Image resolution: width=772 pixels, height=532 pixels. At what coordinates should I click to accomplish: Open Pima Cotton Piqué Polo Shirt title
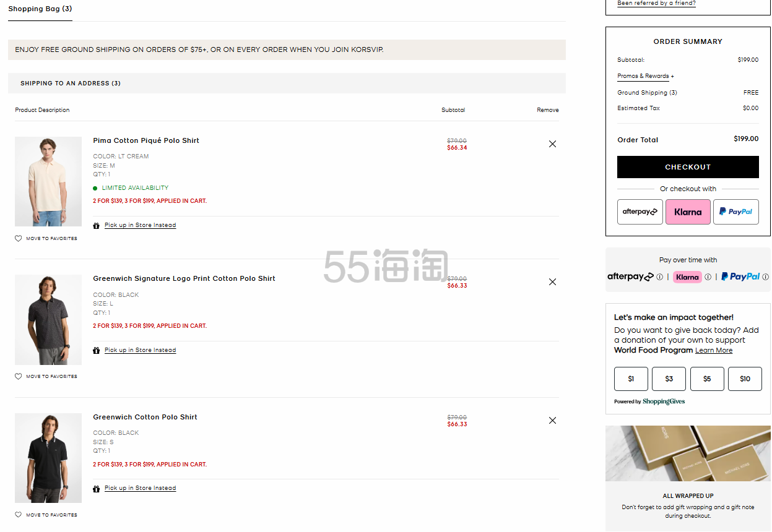[146, 141]
